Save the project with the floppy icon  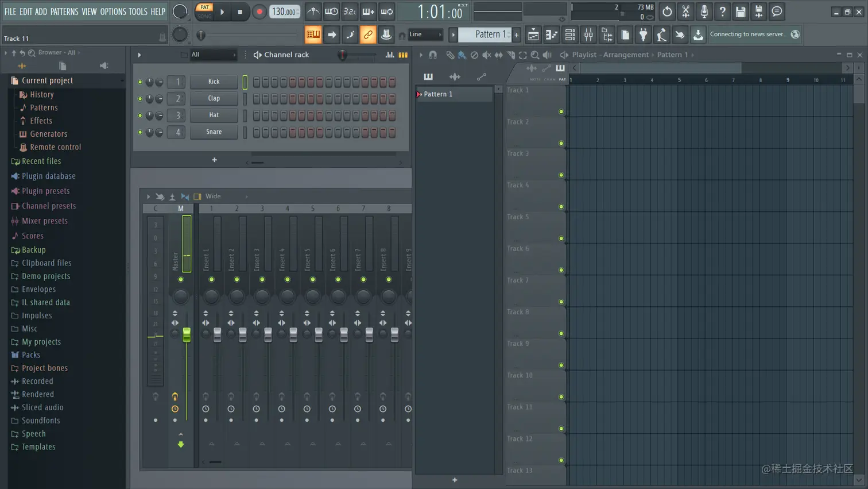(741, 11)
